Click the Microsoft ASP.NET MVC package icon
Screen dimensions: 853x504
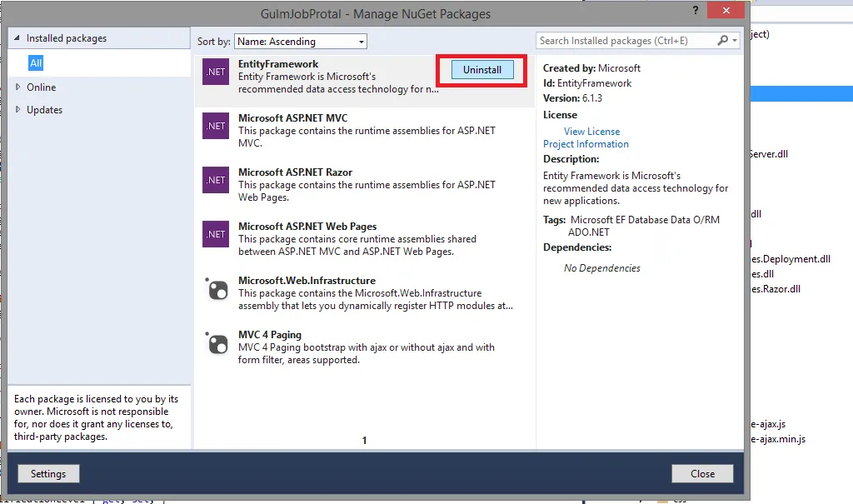(216, 126)
